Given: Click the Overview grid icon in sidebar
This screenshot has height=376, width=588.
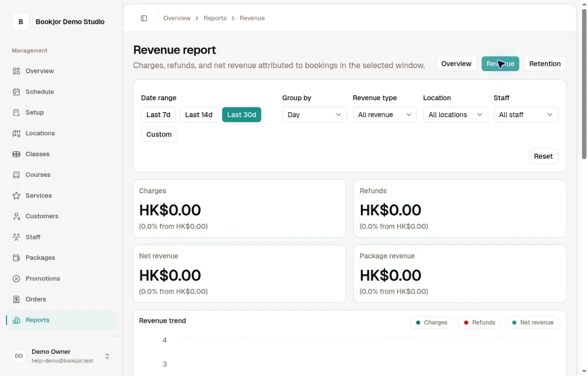Looking at the screenshot, I should pyautogui.click(x=16, y=71).
